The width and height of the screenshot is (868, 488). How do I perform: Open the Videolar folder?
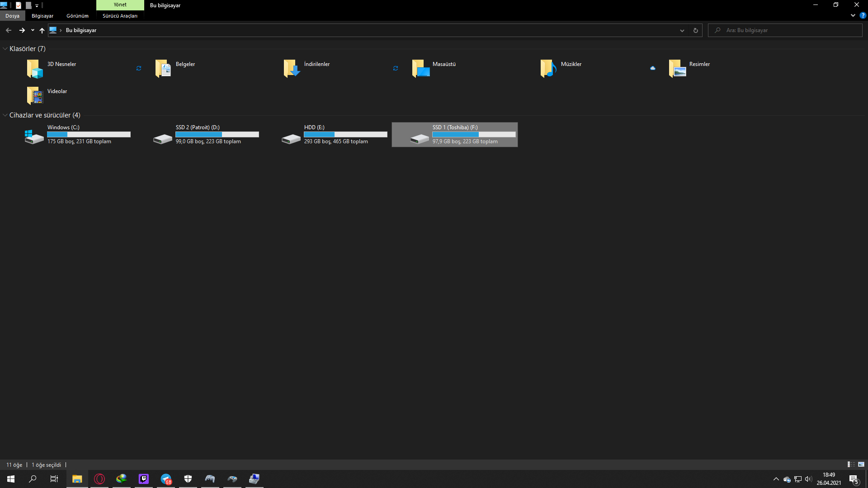(35, 96)
